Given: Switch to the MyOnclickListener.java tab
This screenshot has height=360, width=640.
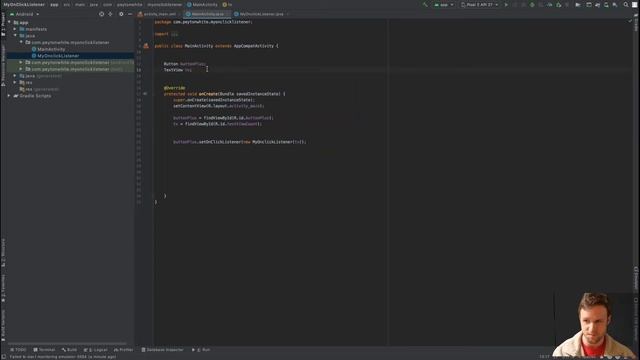Looking at the screenshot, I should (261, 14).
